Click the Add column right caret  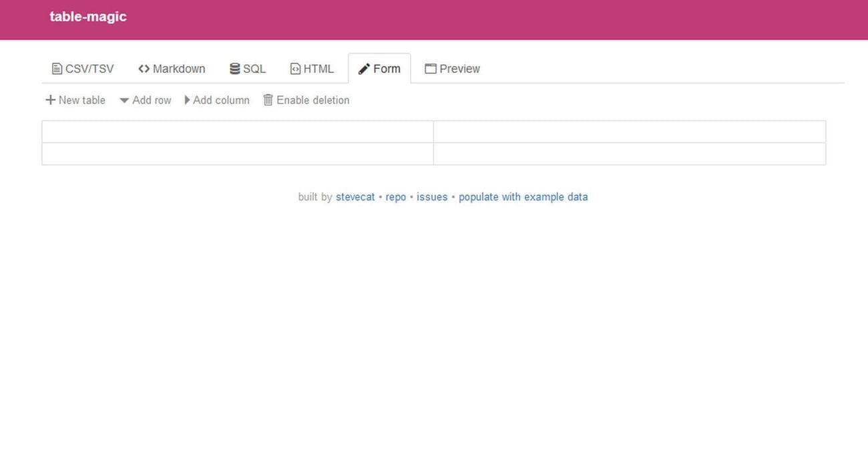[x=188, y=100]
